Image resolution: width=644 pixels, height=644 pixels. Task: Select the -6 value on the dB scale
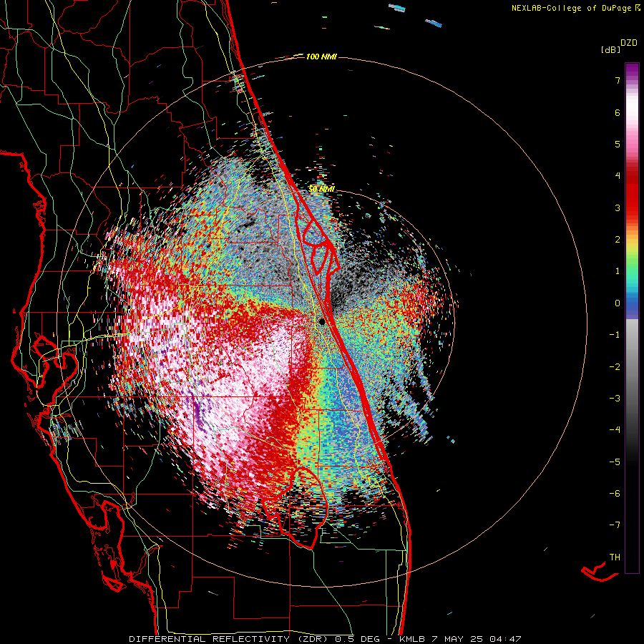click(x=615, y=493)
